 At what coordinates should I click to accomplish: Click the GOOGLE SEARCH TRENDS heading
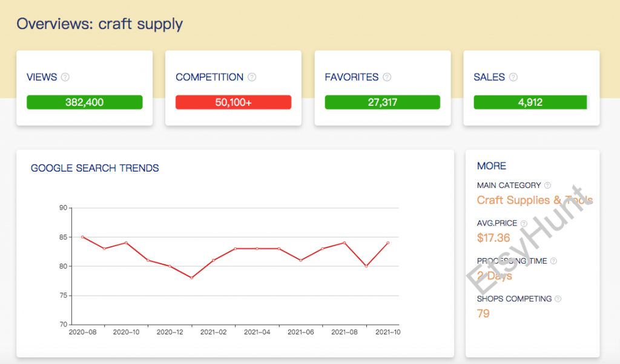click(x=95, y=168)
